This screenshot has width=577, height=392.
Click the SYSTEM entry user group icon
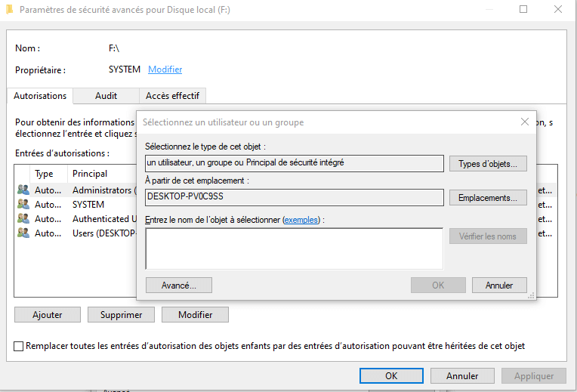pyautogui.click(x=23, y=205)
